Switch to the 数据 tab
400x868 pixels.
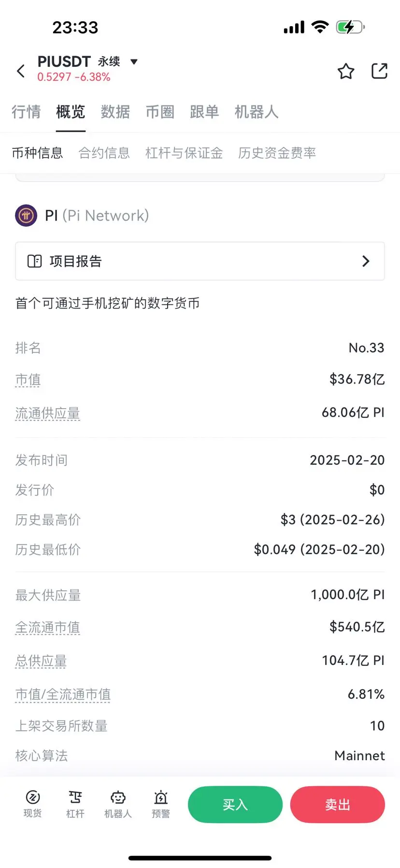[115, 112]
